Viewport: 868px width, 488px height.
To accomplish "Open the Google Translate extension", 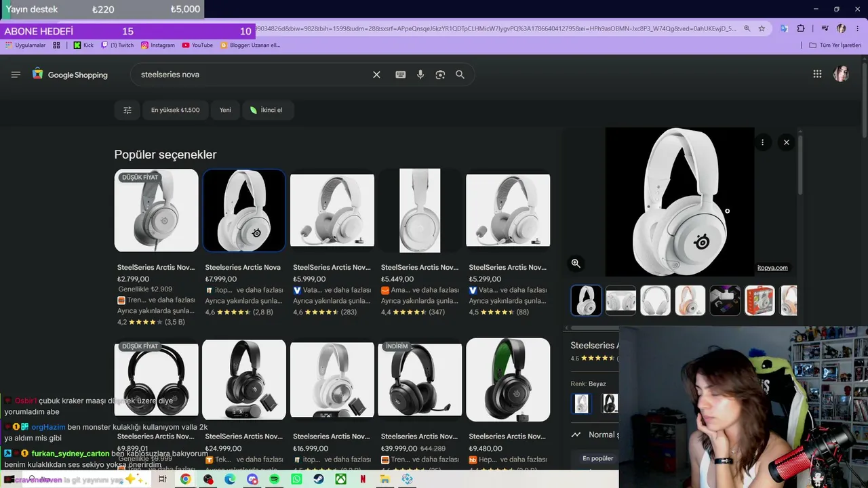I will pyautogui.click(x=784, y=28).
